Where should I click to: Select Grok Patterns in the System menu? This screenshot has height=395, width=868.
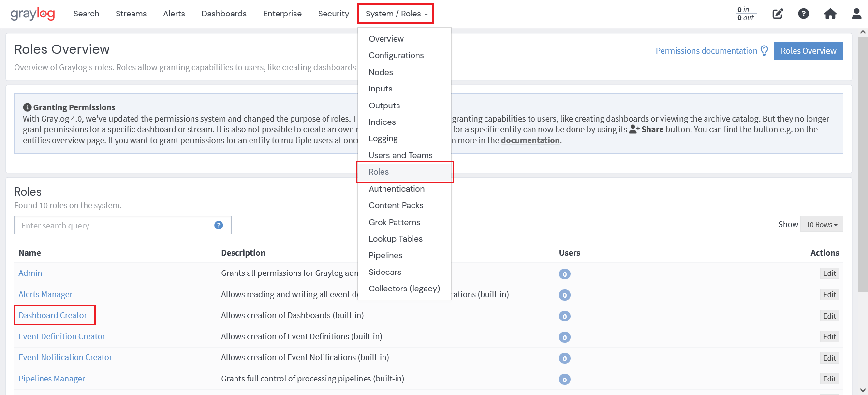pyautogui.click(x=404, y=222)
